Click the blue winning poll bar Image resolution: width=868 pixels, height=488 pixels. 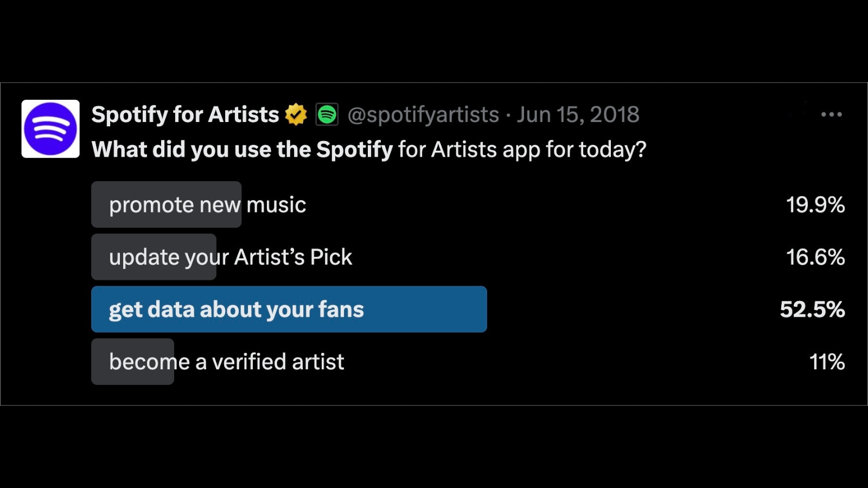point(289,309)
